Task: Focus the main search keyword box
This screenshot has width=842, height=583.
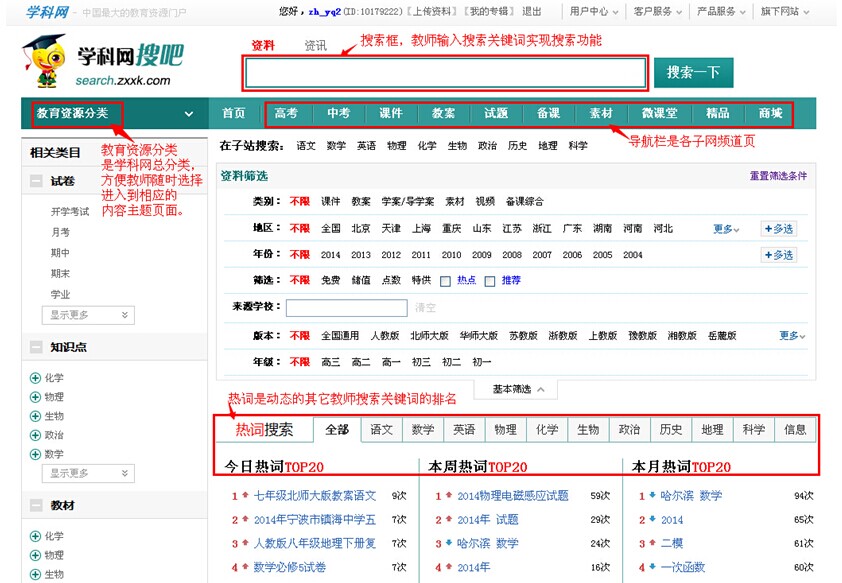Action: [x=445, y=72]
